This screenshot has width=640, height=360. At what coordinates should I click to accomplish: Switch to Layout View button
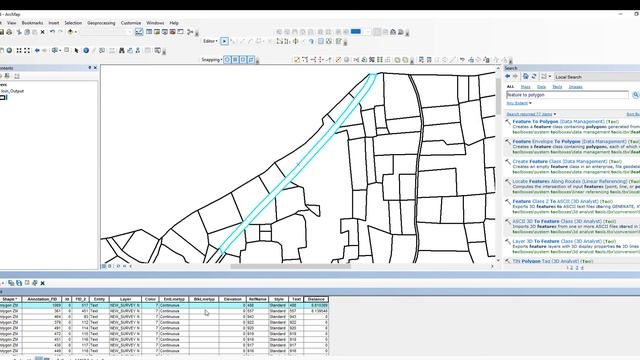click(109, 266)
